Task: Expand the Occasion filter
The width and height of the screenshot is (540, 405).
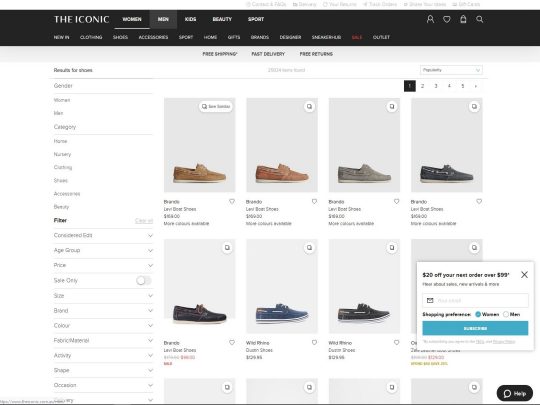Action: click(x=103, y=385)
